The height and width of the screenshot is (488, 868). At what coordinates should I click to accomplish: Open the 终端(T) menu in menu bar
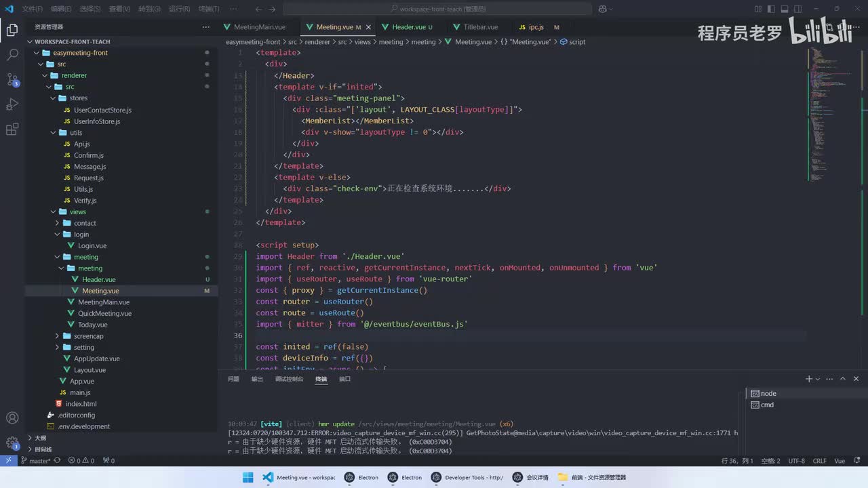pyautogui.click(x=208, y=9)
